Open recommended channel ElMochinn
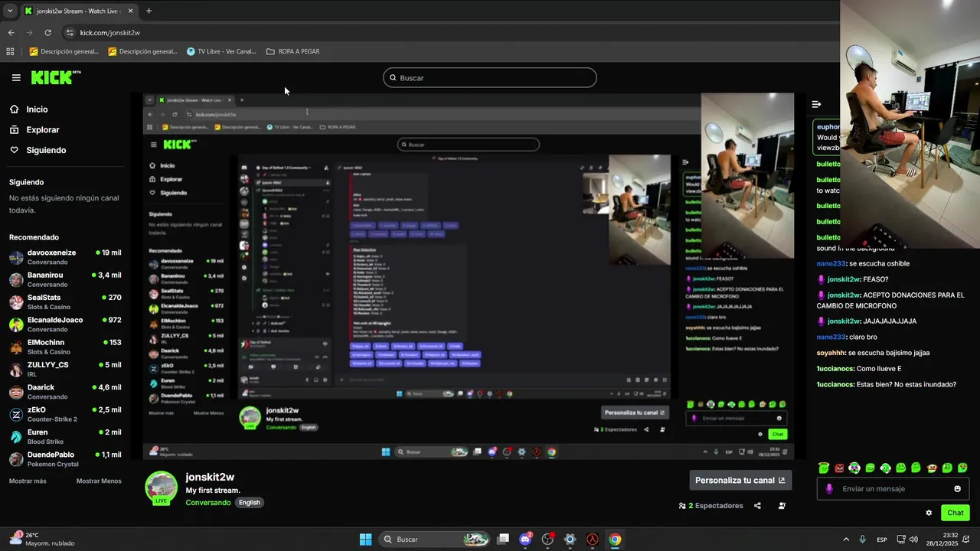This screenshot has height=551, width=980. [65, 347]
